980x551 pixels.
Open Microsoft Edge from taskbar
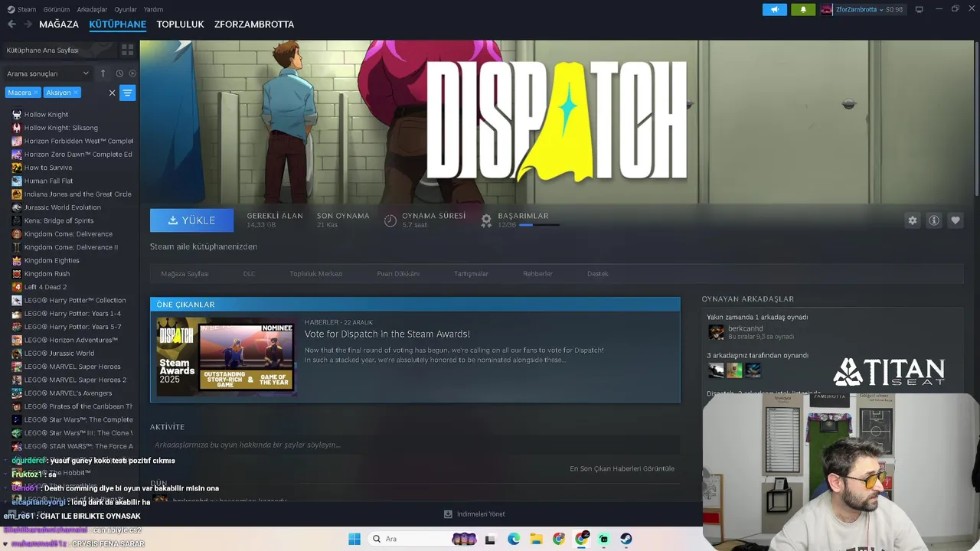point(514,539)
